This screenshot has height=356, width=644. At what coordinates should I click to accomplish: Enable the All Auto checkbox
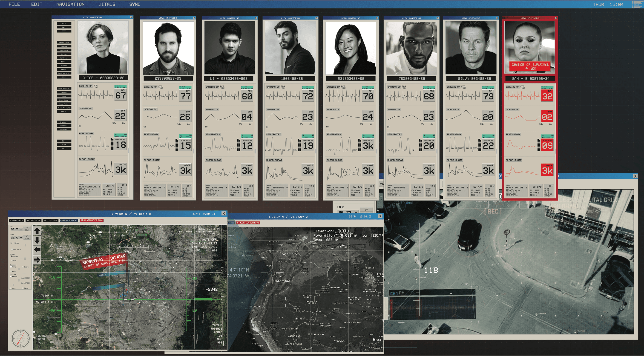[x=11, y=249]
